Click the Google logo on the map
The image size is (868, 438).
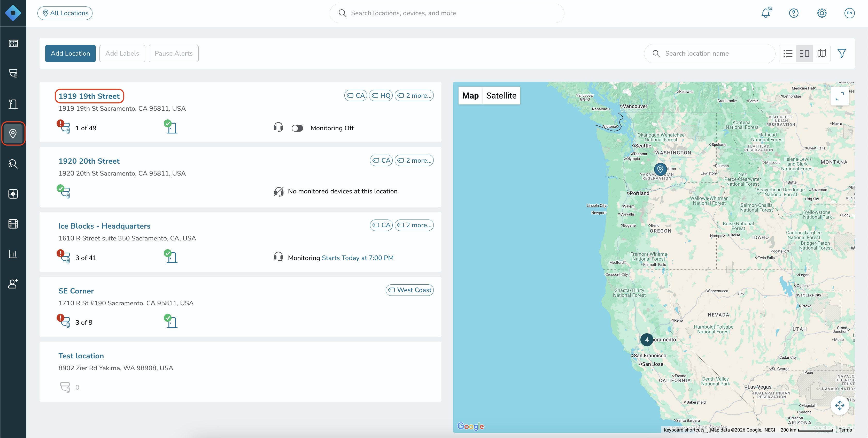470,426
